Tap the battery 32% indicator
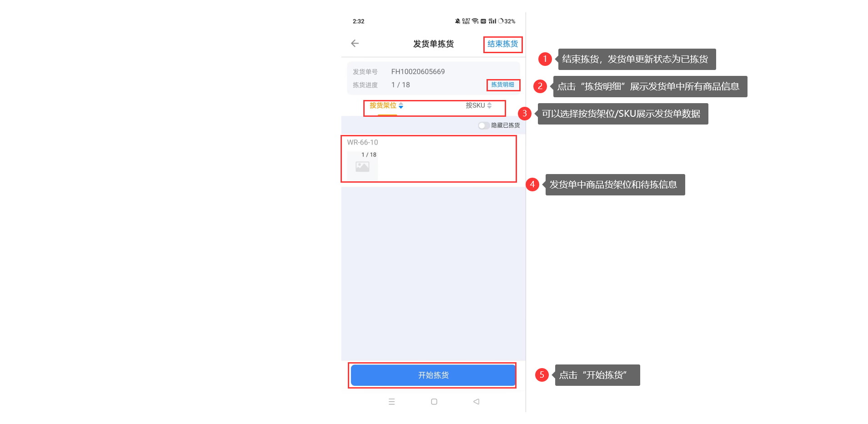Viewport: 868px width, 424px height. [507, 21]
